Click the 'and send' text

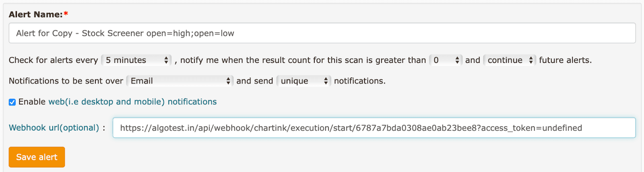tap(254, 81)
